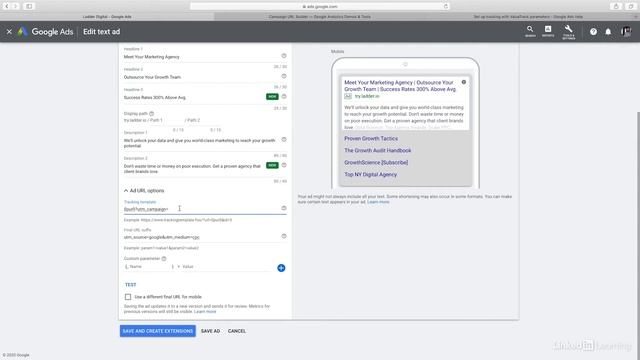Close the Edit text ad editor (X)
Screen dimensions: 640x360
click(x=9, y=31)
